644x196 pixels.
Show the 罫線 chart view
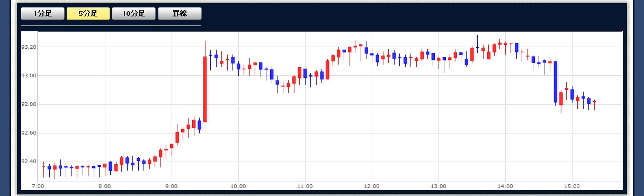(180, 14)
